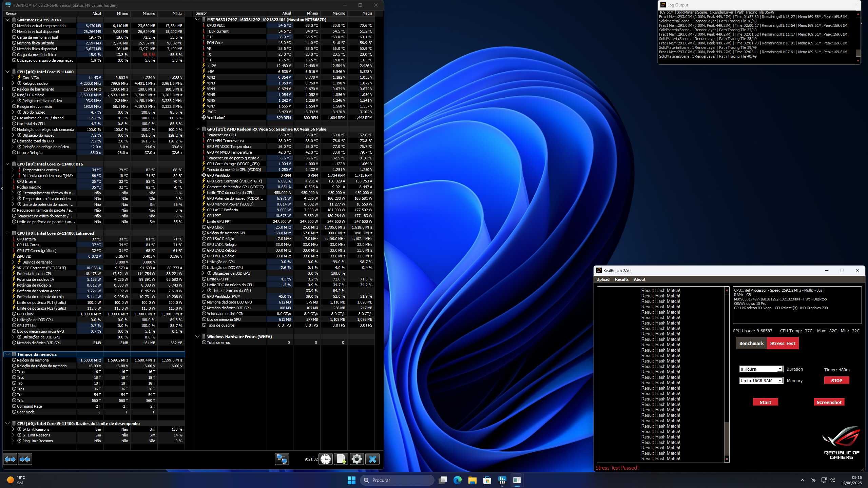
Task: Open the About menu in RealBench
Action: coord(639,279)
